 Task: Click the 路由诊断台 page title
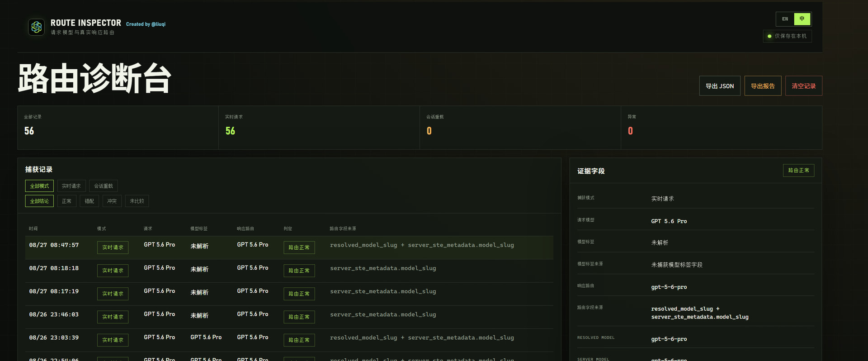tap(94, 78)
